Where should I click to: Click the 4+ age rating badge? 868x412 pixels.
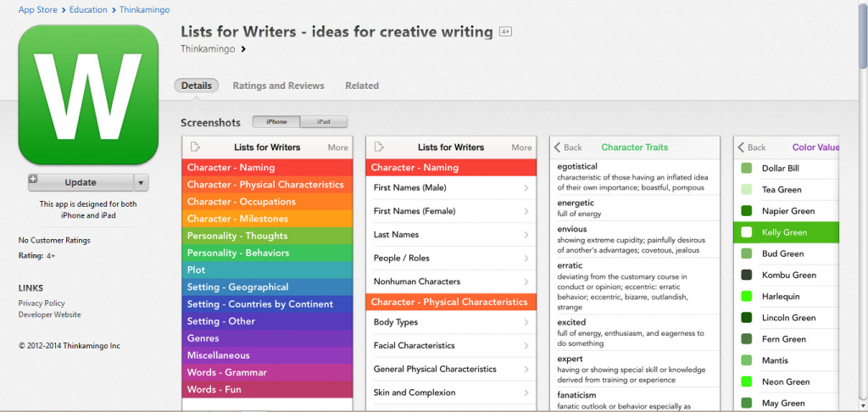pyautogui.click(x=505, y=32)
